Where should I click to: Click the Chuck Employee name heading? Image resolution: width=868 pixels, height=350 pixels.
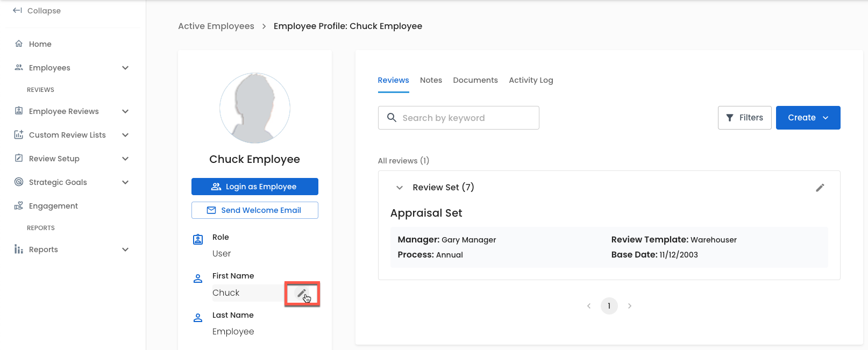tap(255, 159)
